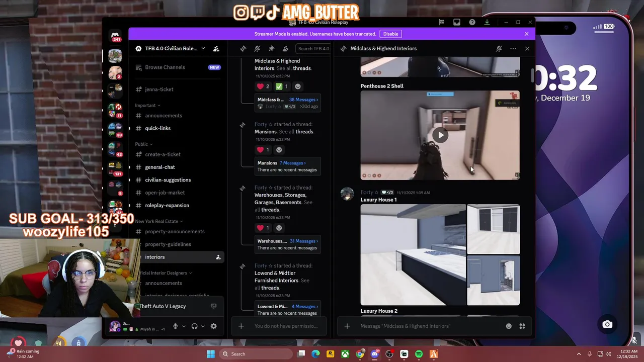Disable Streamer Mode via banner button
Viewport: 644px width, 362px height.
pyautogui.click(x=390, y=34)
